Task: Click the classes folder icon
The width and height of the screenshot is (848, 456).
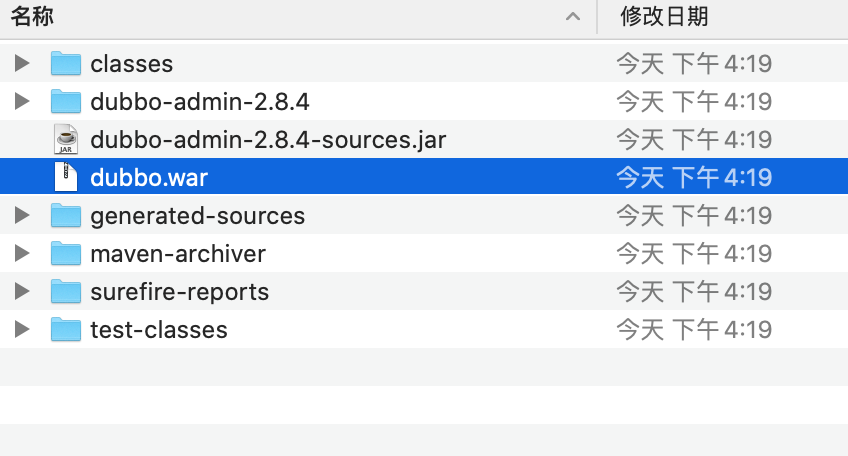Action: coord(66,63)
